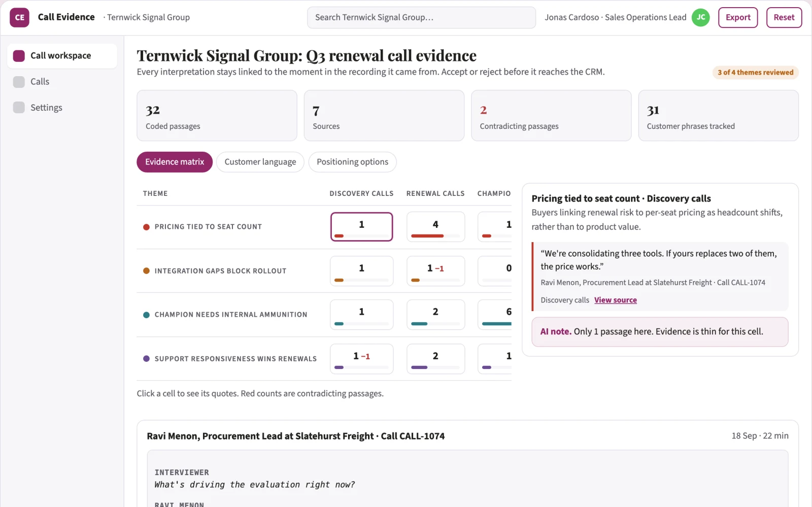The image size is (812, 507).
Task: Click the Theme column header
Action: (155, 193)
